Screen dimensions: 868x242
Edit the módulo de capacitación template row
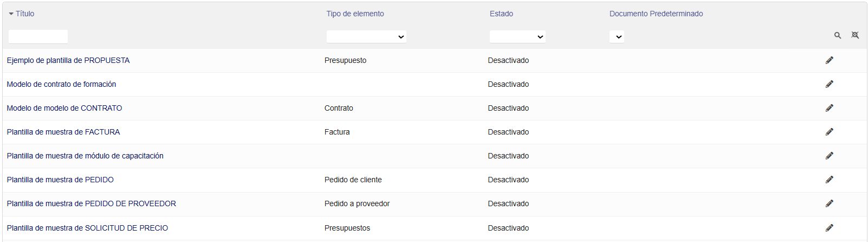coord(829,156)
